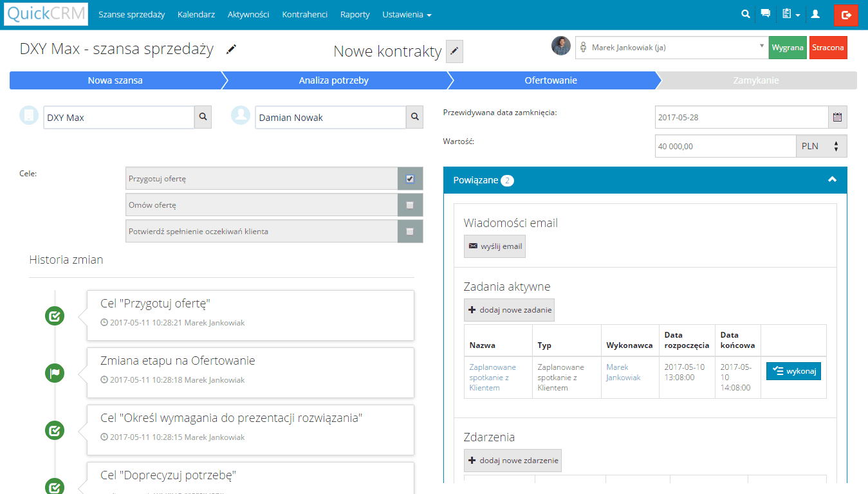Tick Potwierdź spełnienie oczekiwań klienta checkbox

pos(410,232)
